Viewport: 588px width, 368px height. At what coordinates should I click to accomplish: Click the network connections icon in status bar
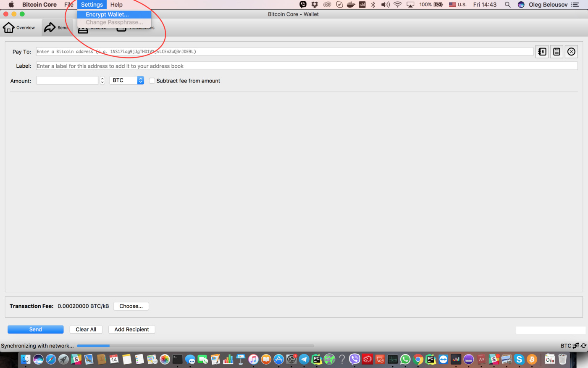(576, 346)
